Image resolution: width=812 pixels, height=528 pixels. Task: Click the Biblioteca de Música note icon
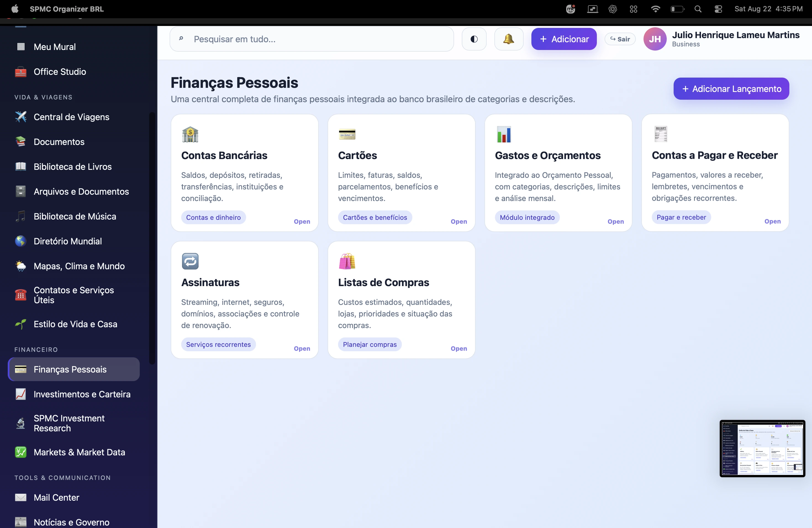[21, 216]
